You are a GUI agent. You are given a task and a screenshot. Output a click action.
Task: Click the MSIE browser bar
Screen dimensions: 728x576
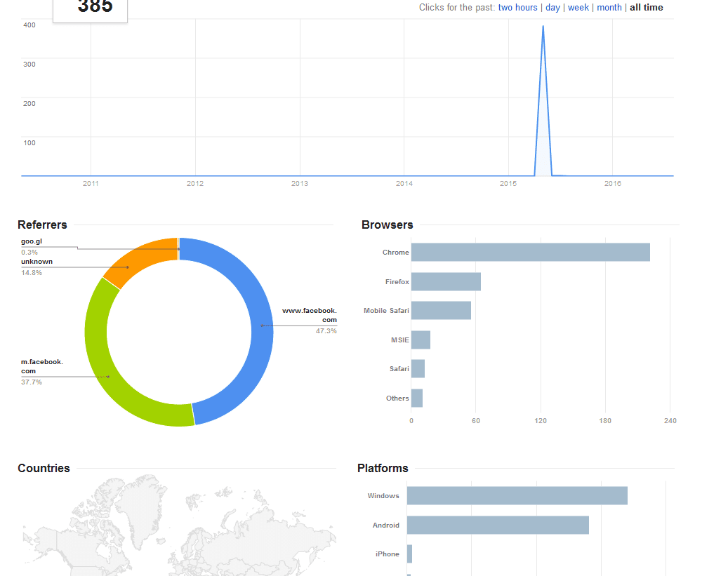pos(421,340)
